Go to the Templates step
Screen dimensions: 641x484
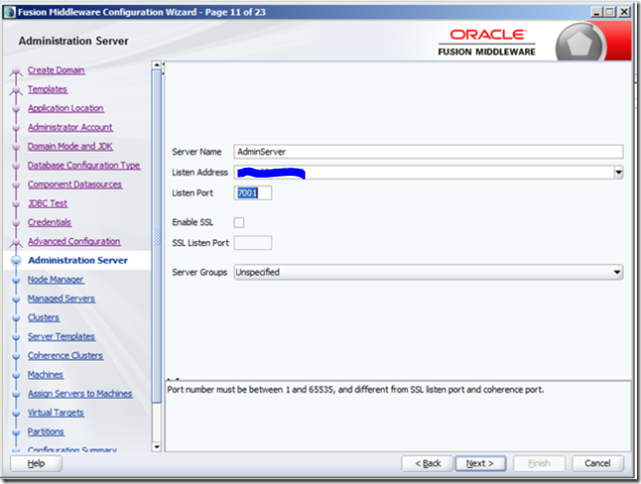click(x=47, y=89)
